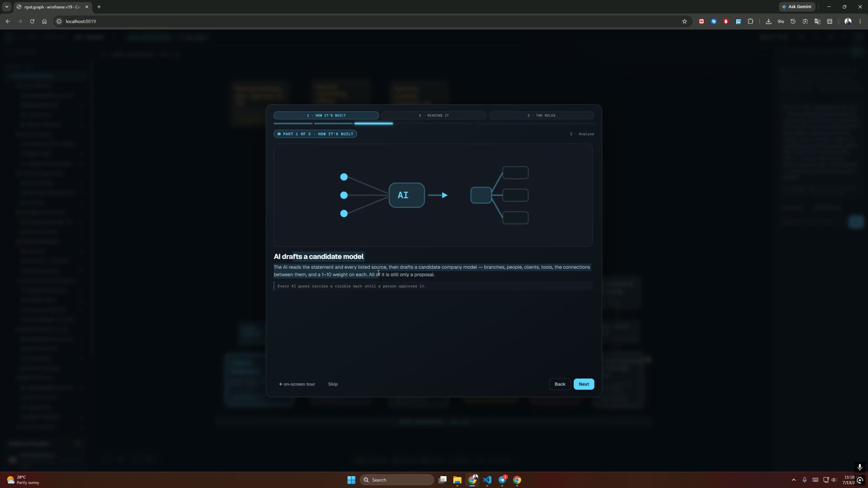868x488 pixels.
Task: Click the translate page icon
Action: 817,21
